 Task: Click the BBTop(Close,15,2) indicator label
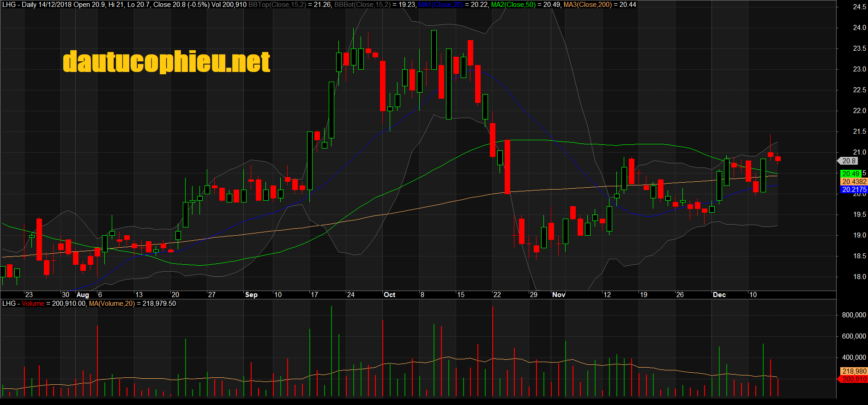(277, 5)
